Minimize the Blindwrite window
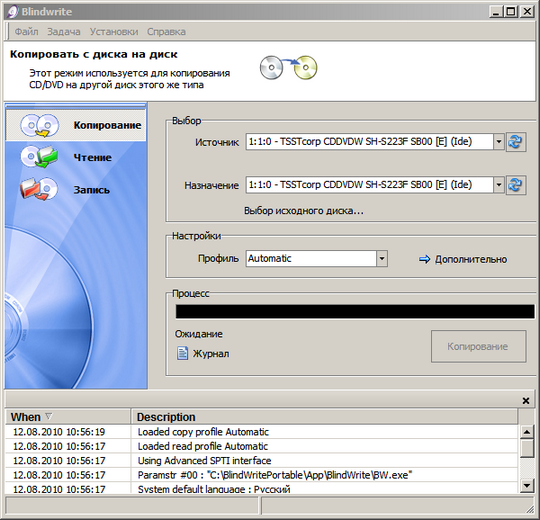 pyautogui.click(x=496, y=12)
